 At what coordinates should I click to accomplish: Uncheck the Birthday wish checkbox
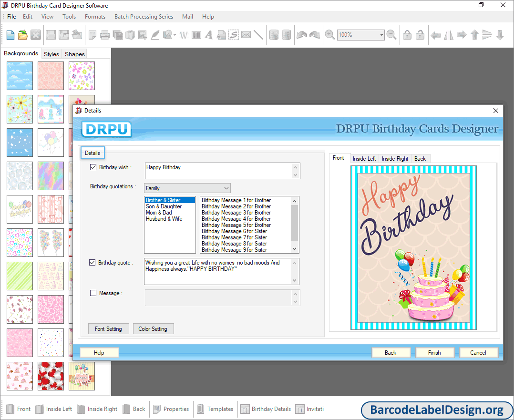tap(93, 167)
